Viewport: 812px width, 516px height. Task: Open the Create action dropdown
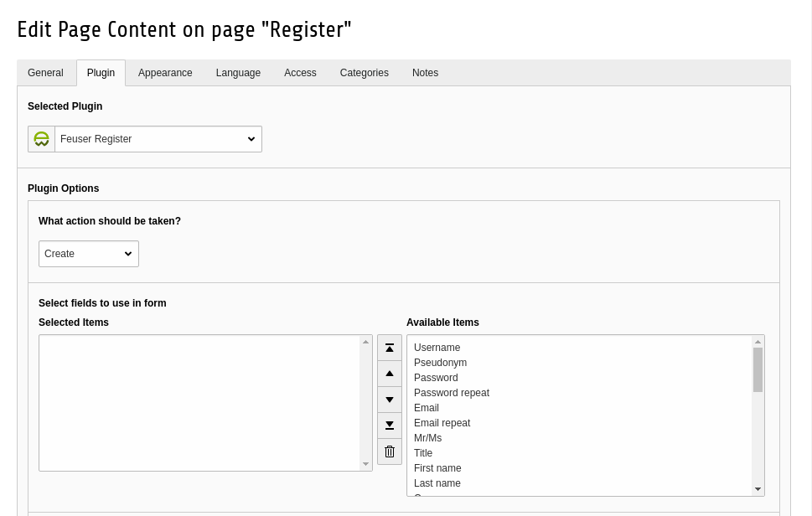coord(89,254)
